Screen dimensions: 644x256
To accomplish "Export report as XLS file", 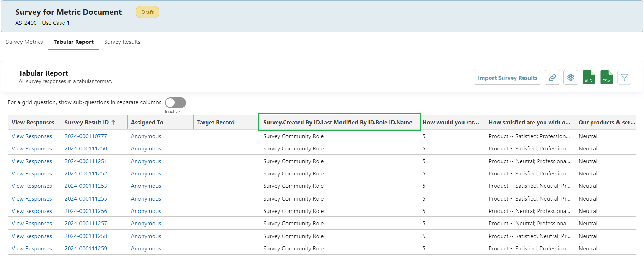I will coord(589,77).
